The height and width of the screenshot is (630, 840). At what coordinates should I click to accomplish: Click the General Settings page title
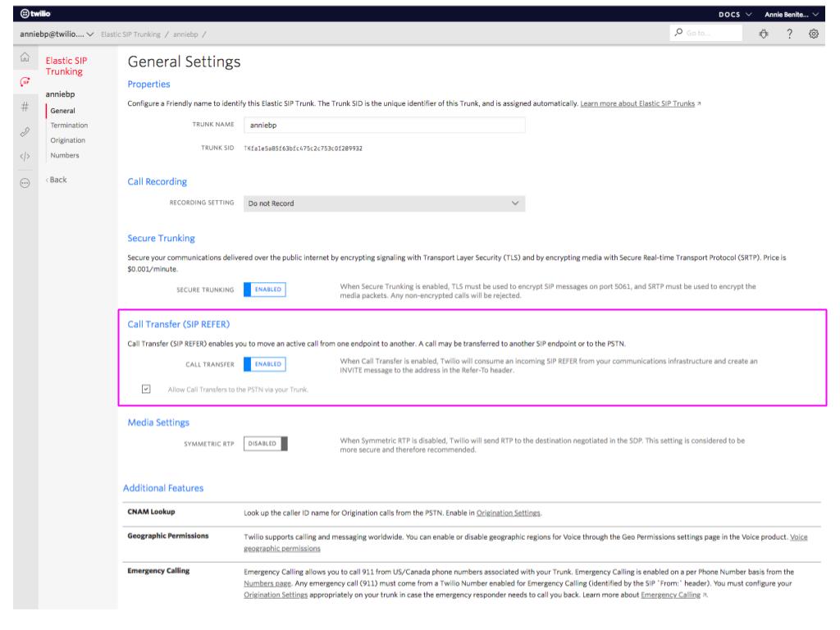pos(184,62)
